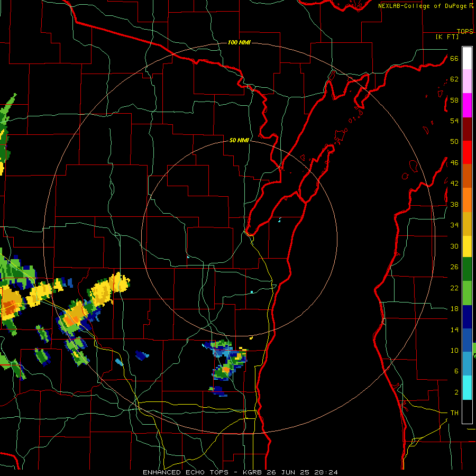Pick the dark orange swatch below the red one

467,176
